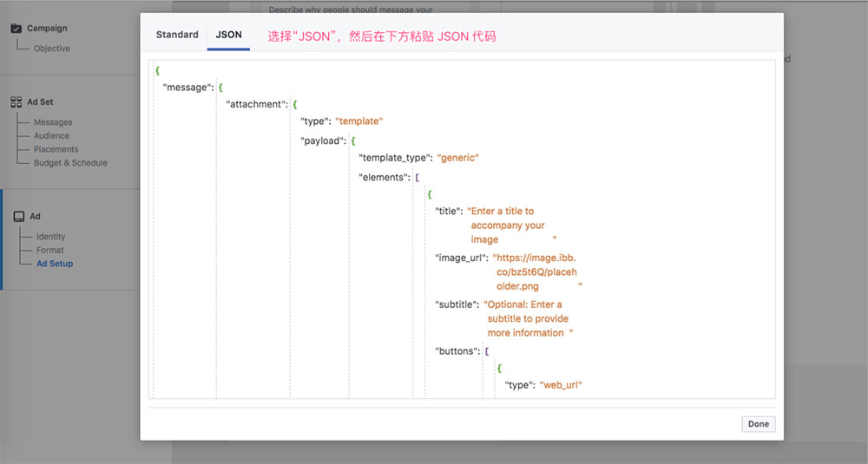
Task: Go to Audience in sidebar
Action: (x=51, y=135)
